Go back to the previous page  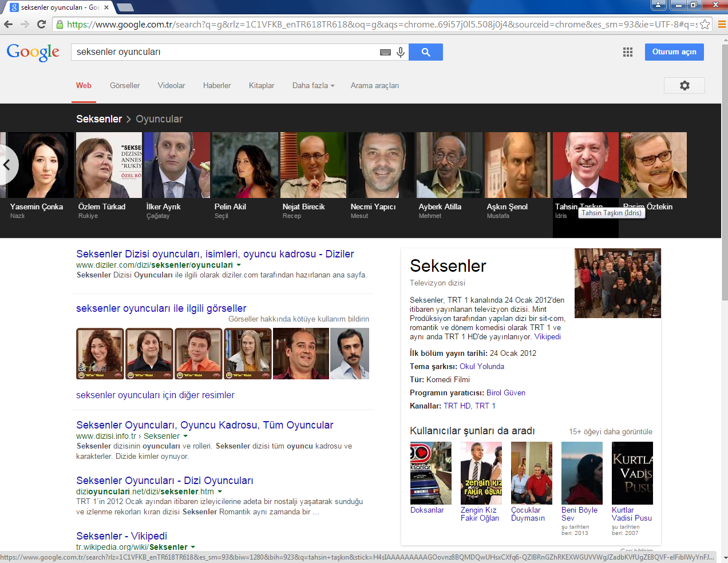click(8, 24)
